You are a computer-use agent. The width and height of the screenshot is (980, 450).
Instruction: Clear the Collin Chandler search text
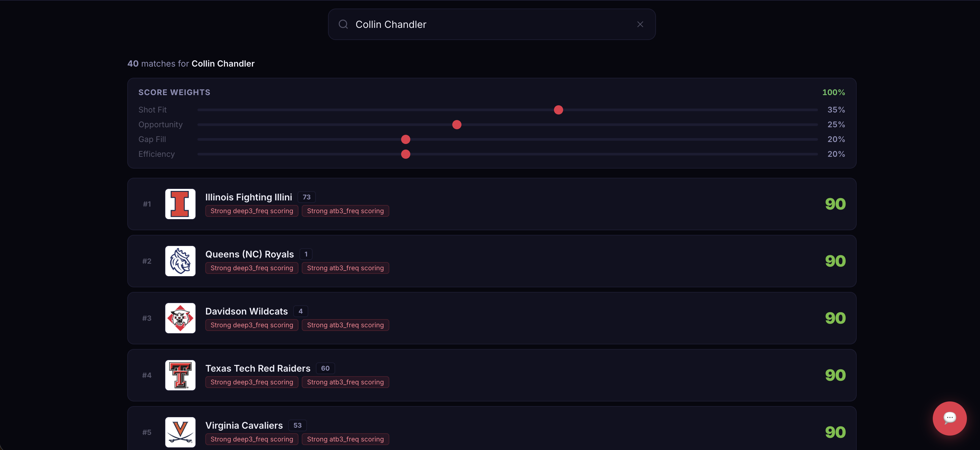[640, 24]
